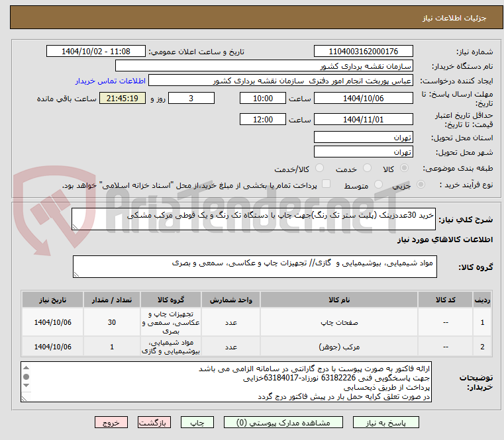Image resolution: width=504 pixels, height=440 pixels.
Task: Click the validity time 12:00 field
Action: coord(263,120)
